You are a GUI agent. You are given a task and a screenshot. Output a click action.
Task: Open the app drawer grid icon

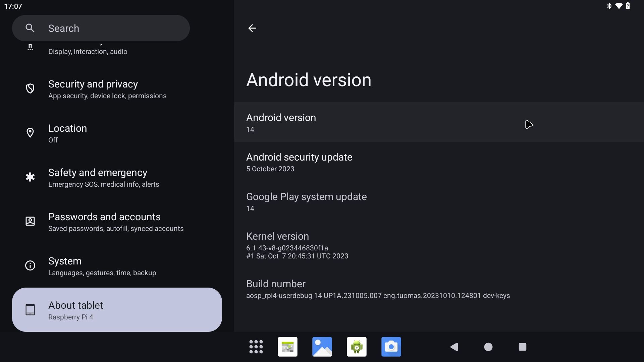pyautogui.click(x=256, y=347)
